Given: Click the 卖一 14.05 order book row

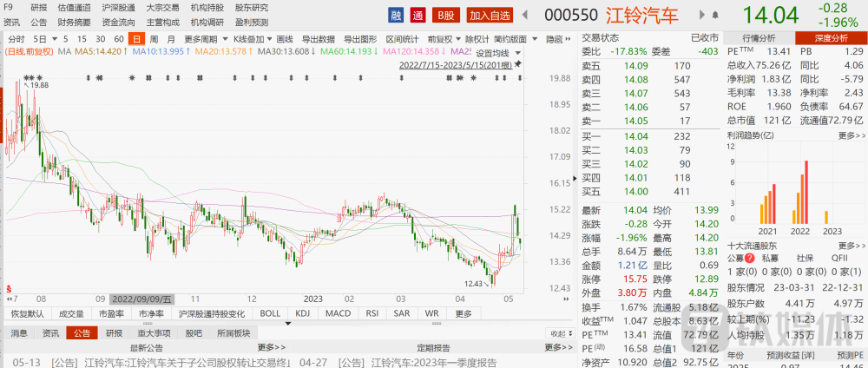Looking at the screenshot, I should coord(649,122).
